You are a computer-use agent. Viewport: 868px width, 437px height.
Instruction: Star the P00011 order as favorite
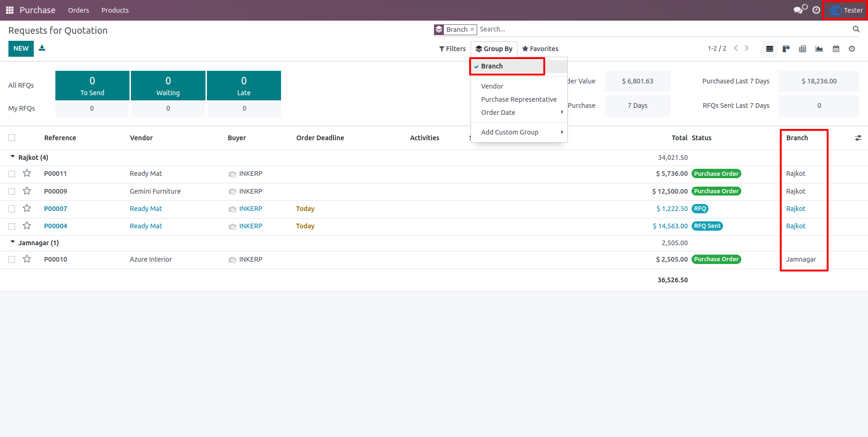[27, 173]
